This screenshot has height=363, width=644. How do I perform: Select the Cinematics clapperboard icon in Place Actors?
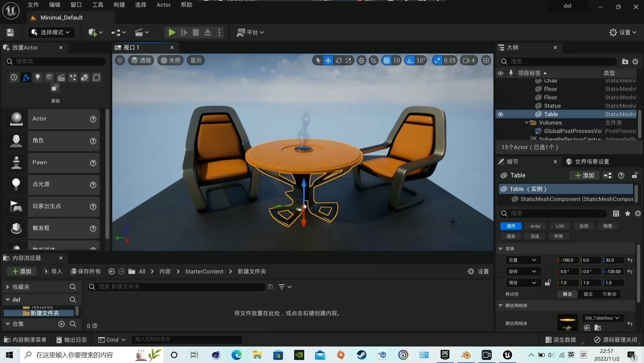pyautogui.click(x=62, y=77)
